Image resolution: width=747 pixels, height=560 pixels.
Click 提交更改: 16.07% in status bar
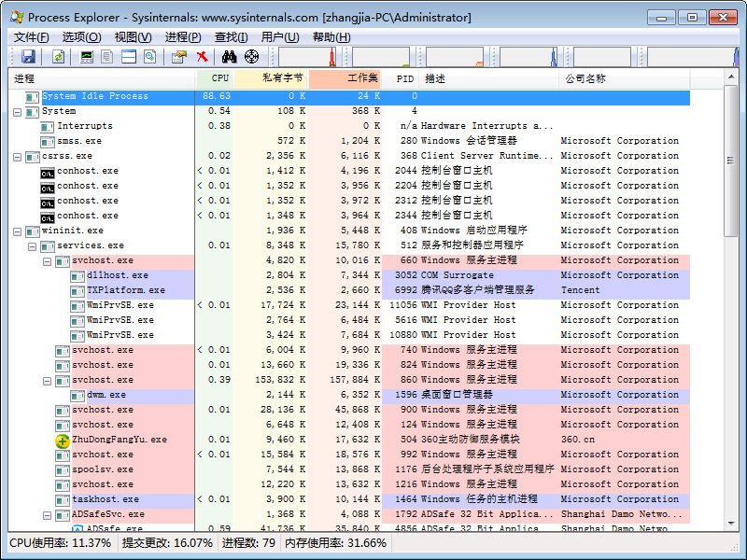[167, 543]
